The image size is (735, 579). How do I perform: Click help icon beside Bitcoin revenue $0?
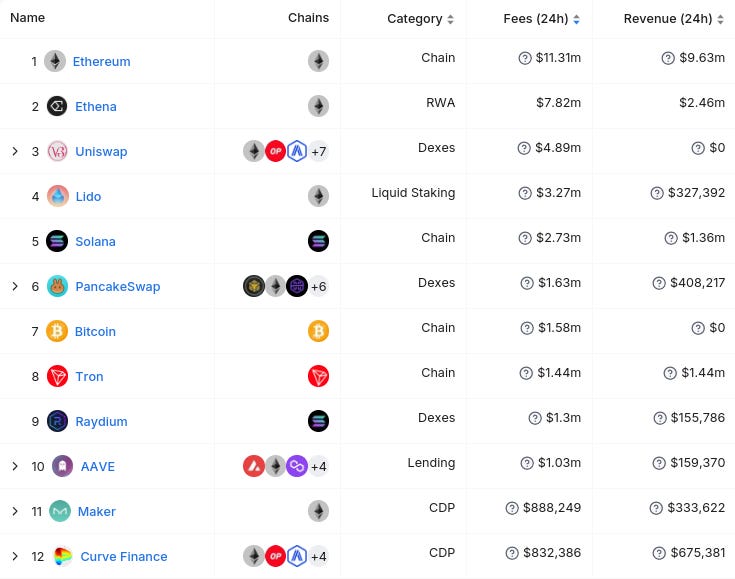click(698, 328)
